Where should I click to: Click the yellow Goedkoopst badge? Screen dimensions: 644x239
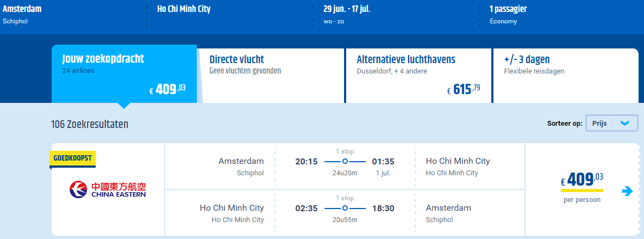pos(72,159)
